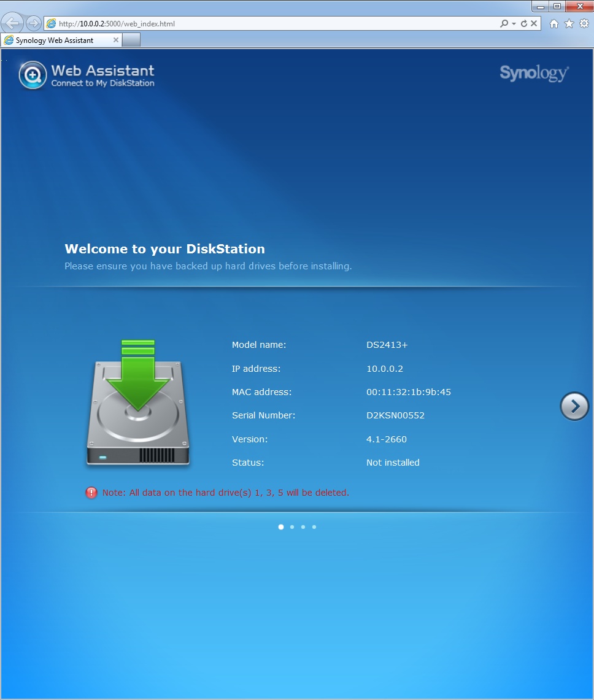Click the Connect to My DiskStation text
The width and height of the screenshot is (594, 700).
click(102, 83)
